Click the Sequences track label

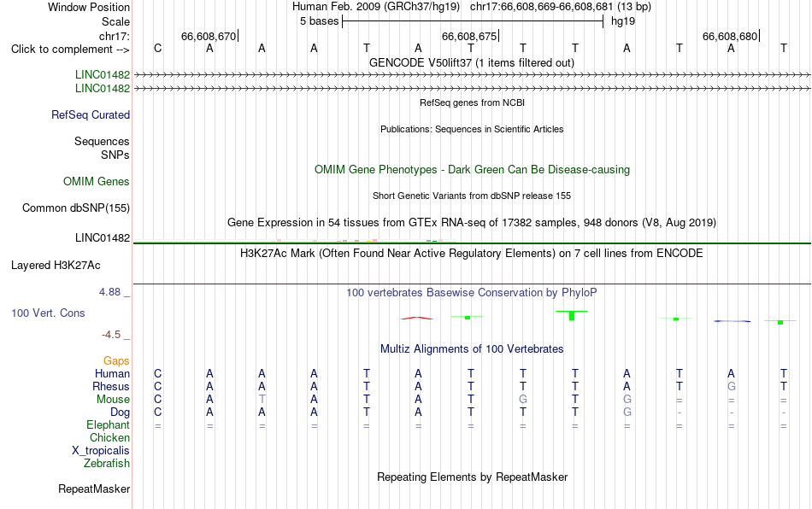pos(102,141)
